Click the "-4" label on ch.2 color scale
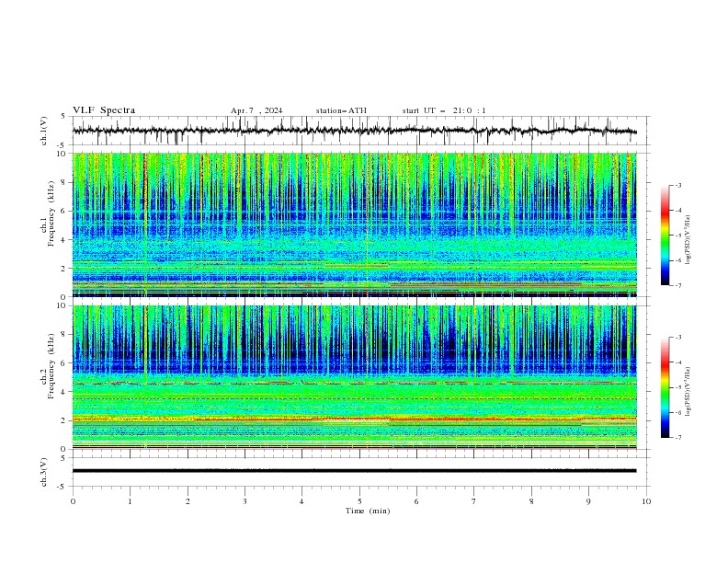The image size is (728, 563). (678, 362)
